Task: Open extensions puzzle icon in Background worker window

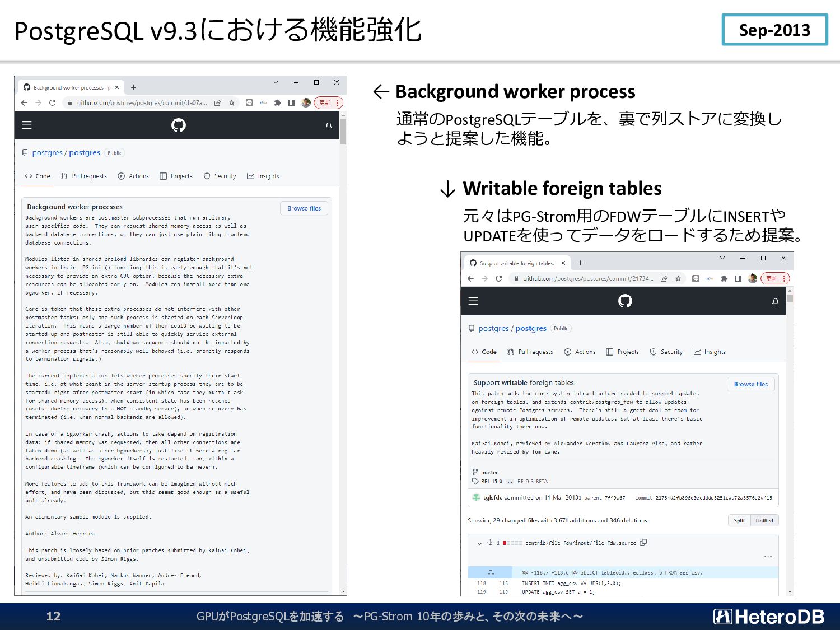Action: pos(277,102)
